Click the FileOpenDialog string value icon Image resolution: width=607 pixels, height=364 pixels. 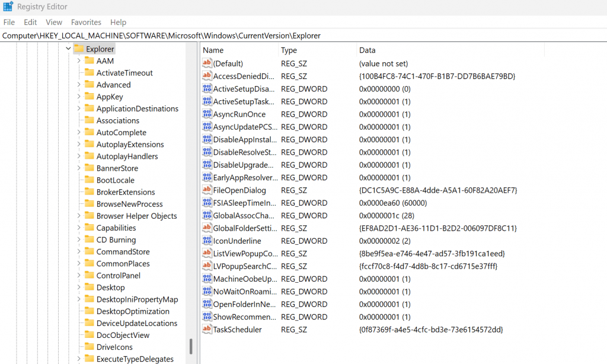coord(207,190)
